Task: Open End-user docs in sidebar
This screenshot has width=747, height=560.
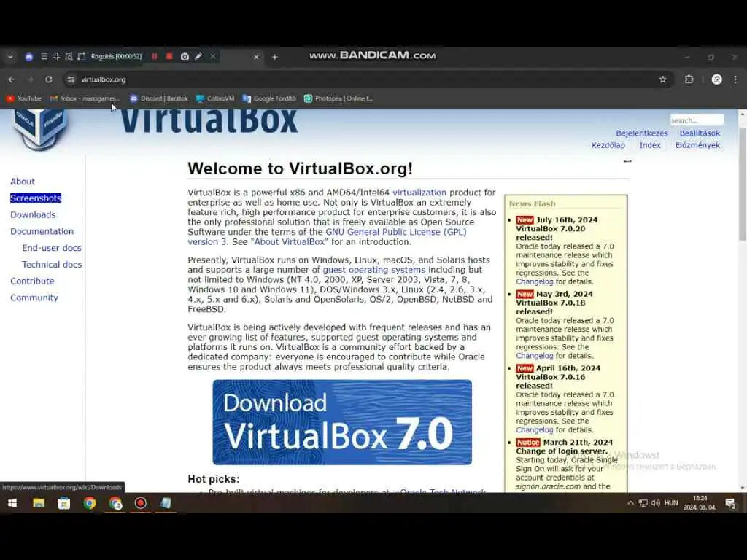Action: (52, 248)
